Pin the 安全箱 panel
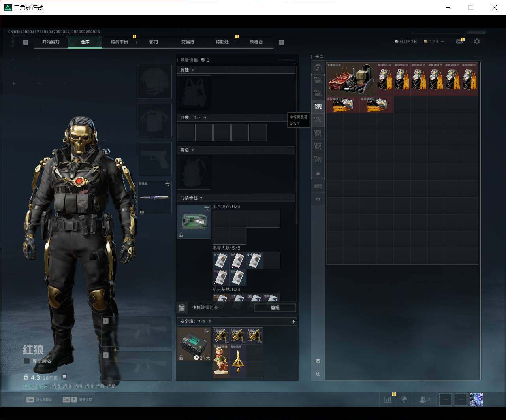The image size is (506, 420). point(293,322)
